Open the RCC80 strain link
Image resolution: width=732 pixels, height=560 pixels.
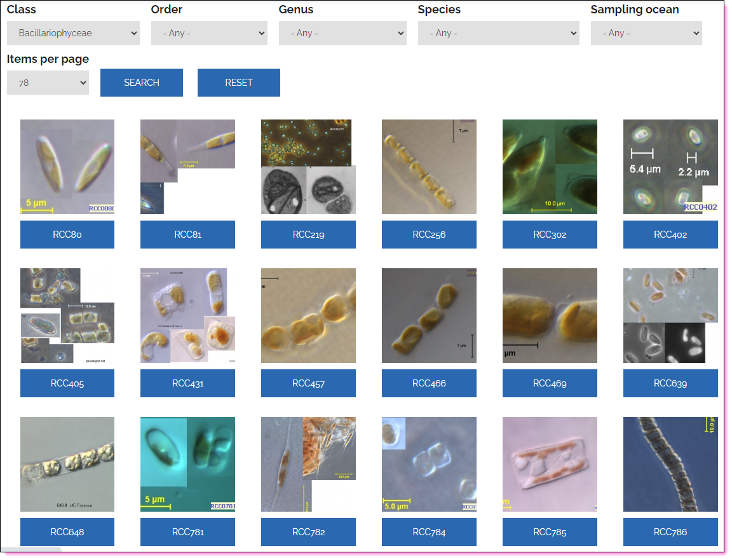coord(67,235)
